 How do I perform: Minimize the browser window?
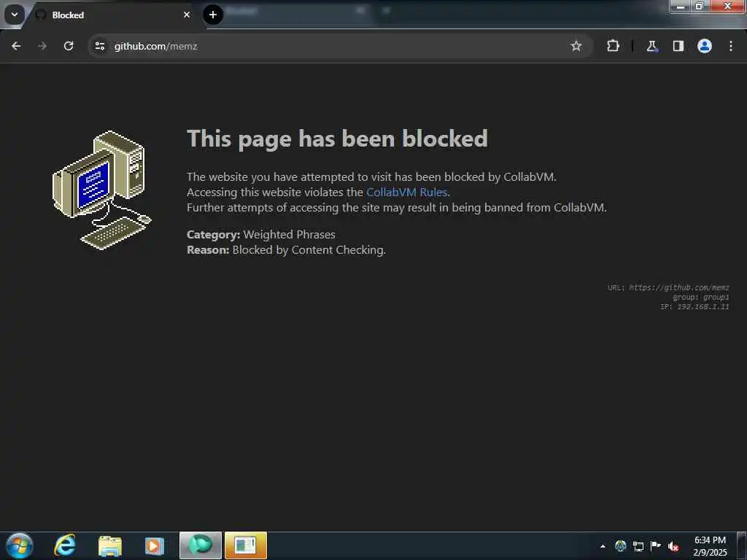(x=681, y=7)
